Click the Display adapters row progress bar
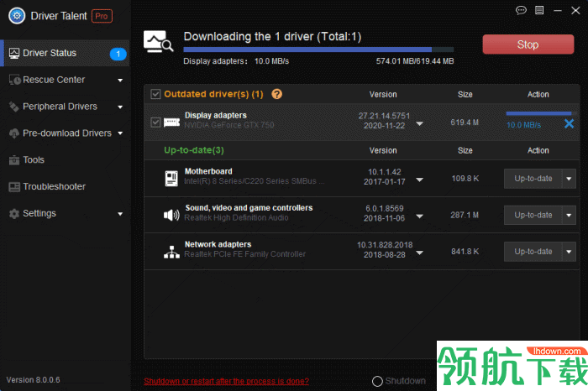The width and height of the screenshot is (588, 391). (538, 113)
